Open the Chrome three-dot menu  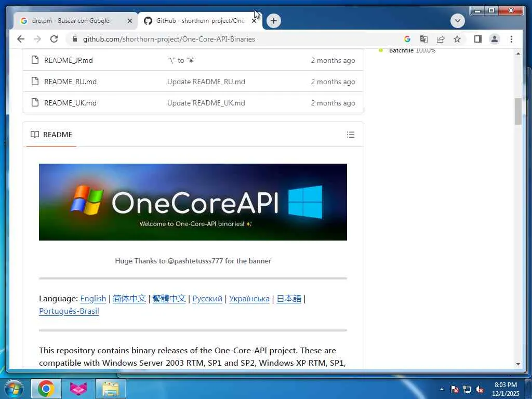coord(511,39)
